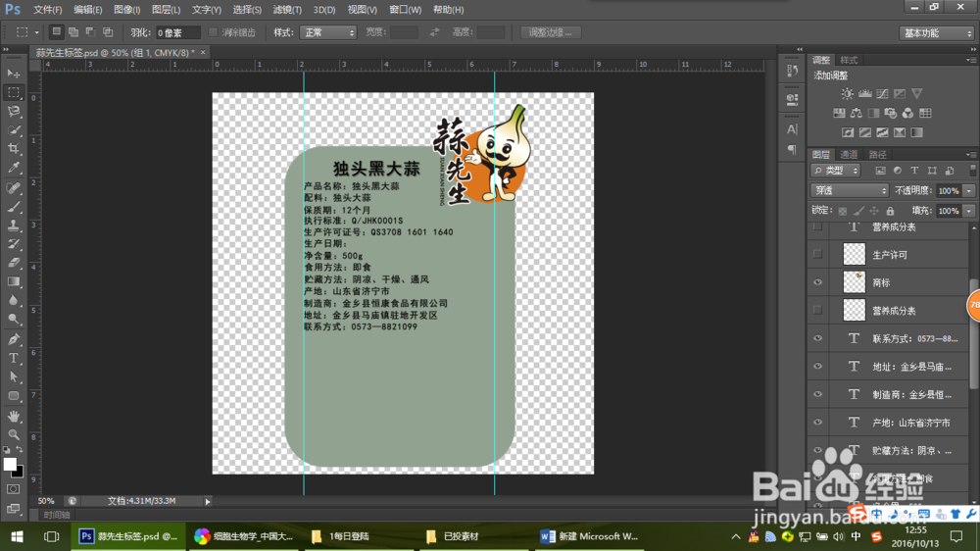Switch to the 通道 tab
This screenshot has height=551, width=980.
(849, 155)
